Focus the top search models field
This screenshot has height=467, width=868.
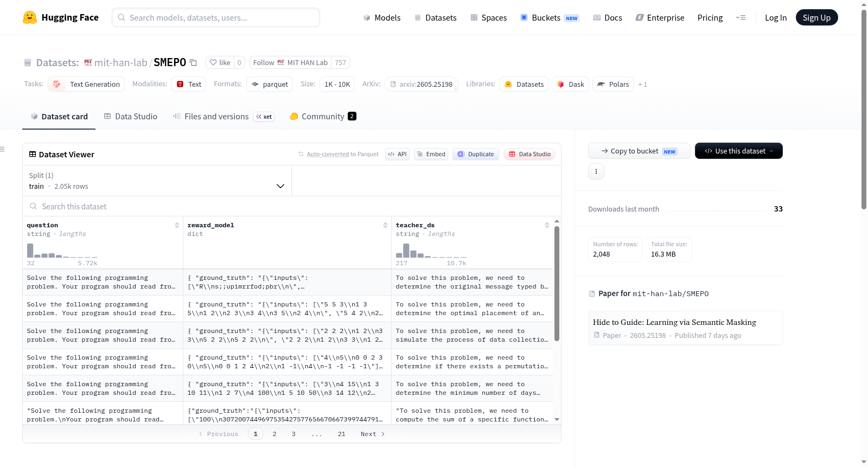216,17
